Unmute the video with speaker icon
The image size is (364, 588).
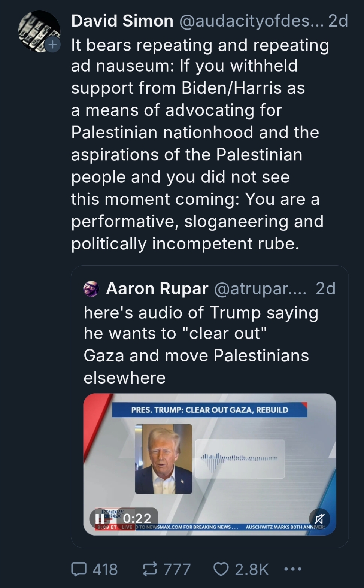319,519
